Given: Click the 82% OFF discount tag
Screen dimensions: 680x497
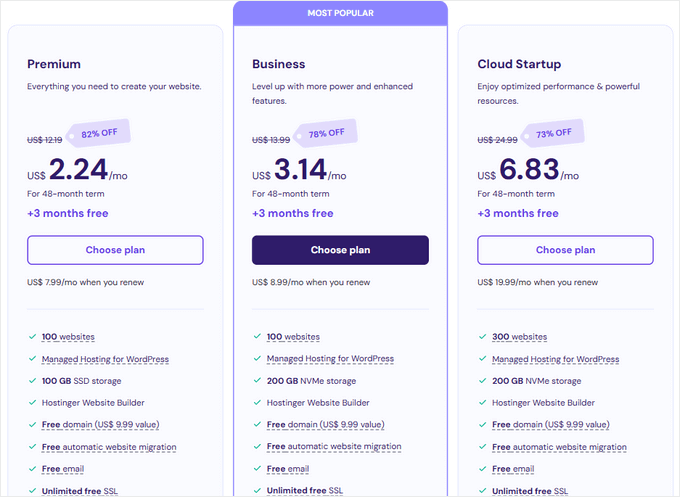Looking at the screenshot, I should coord(99,133).
